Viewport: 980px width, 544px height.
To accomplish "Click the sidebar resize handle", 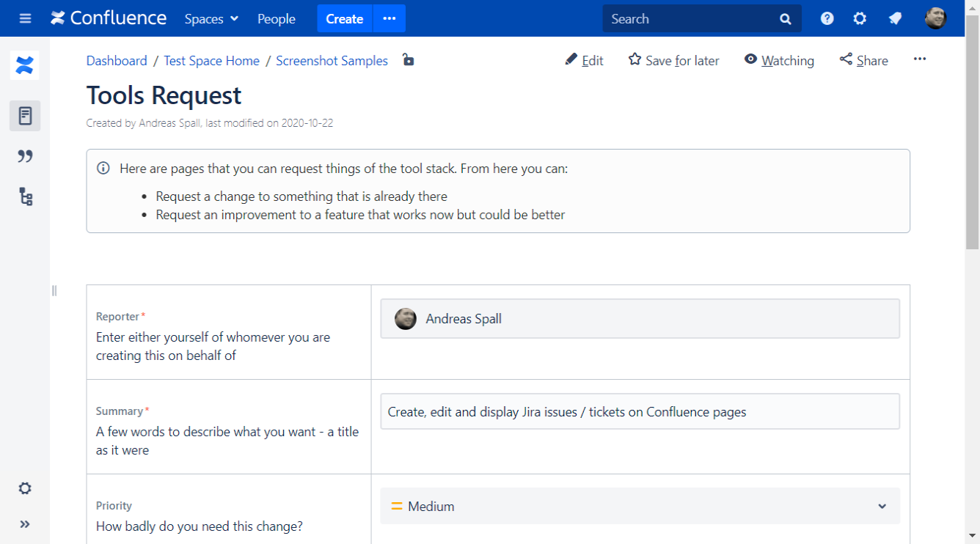I will (54, 291).
